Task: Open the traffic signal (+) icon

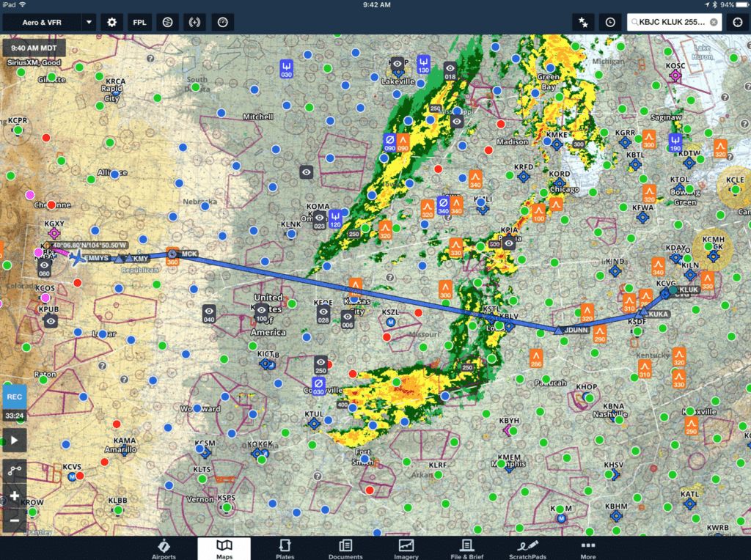Action: [x=195, y=22]
